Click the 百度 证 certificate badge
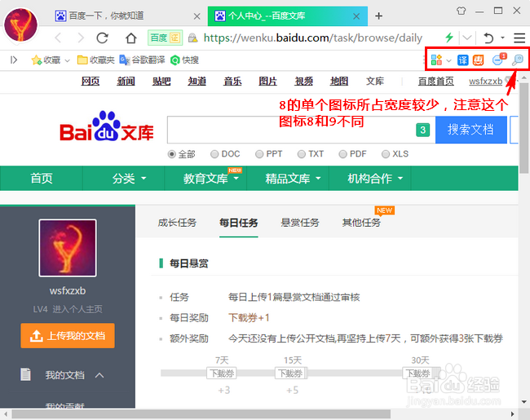 coord(166,38)
